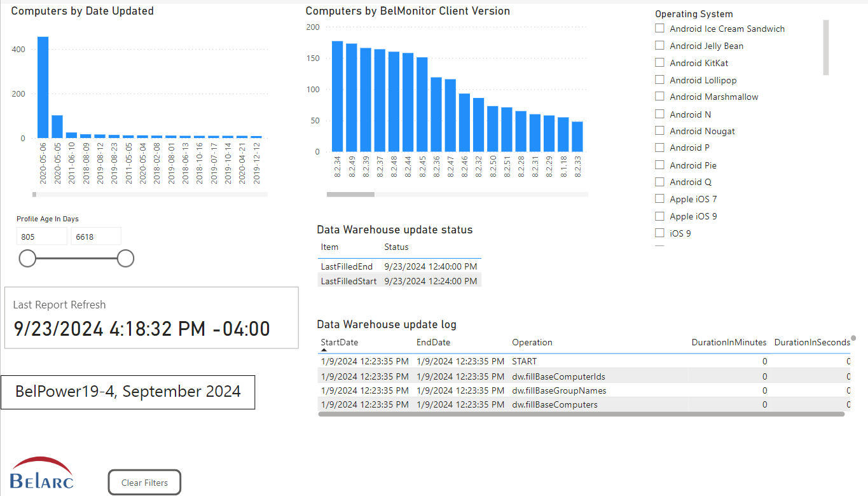Tick the Apple iOS 7 checkbox

tap(659, 199)
